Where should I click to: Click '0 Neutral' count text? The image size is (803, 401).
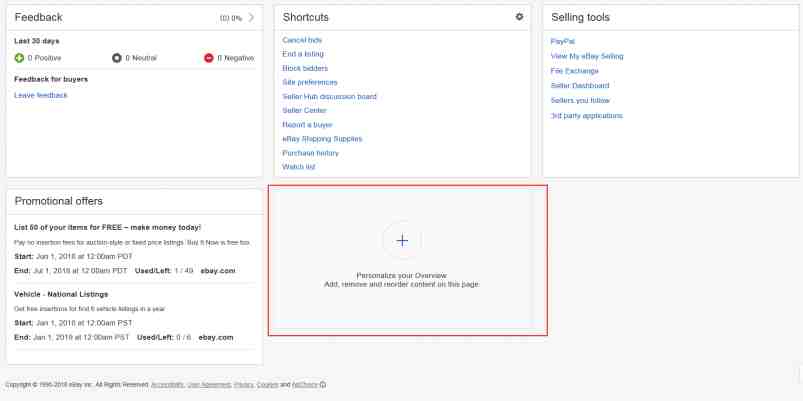tap(141, 58)
